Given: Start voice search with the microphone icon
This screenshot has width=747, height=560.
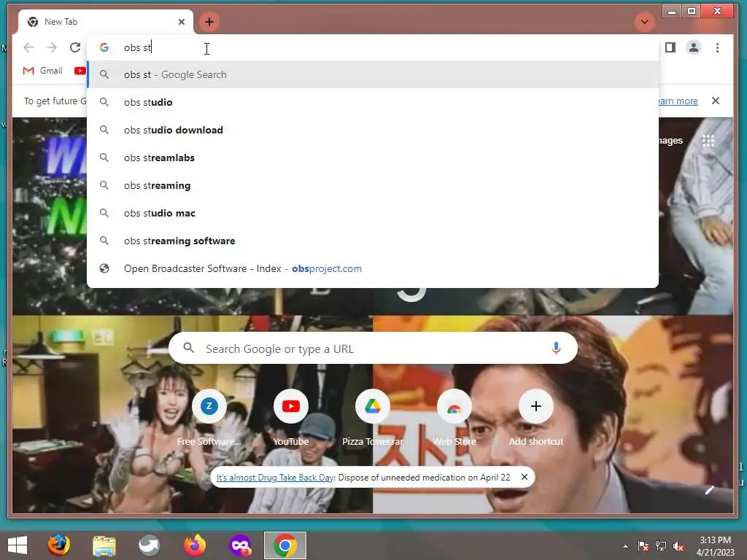Looking at the screenshot, I should point(555,349).
